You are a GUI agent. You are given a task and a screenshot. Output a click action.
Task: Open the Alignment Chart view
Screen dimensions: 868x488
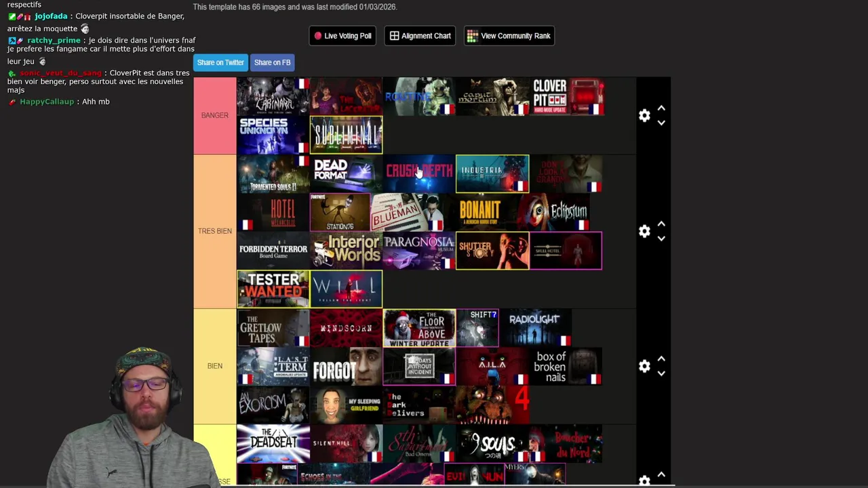(420, 36)
